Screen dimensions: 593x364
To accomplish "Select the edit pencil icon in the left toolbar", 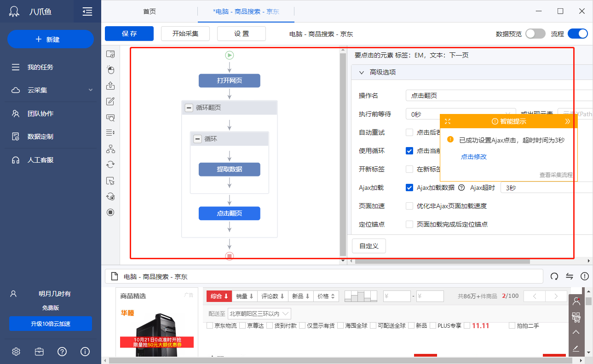I will (x=110, y=101).
